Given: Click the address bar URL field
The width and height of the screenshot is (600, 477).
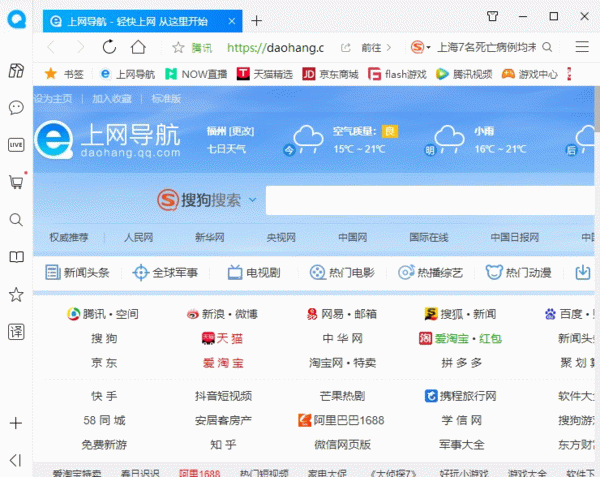Looking at the screenshot, I should pos(276,47).
